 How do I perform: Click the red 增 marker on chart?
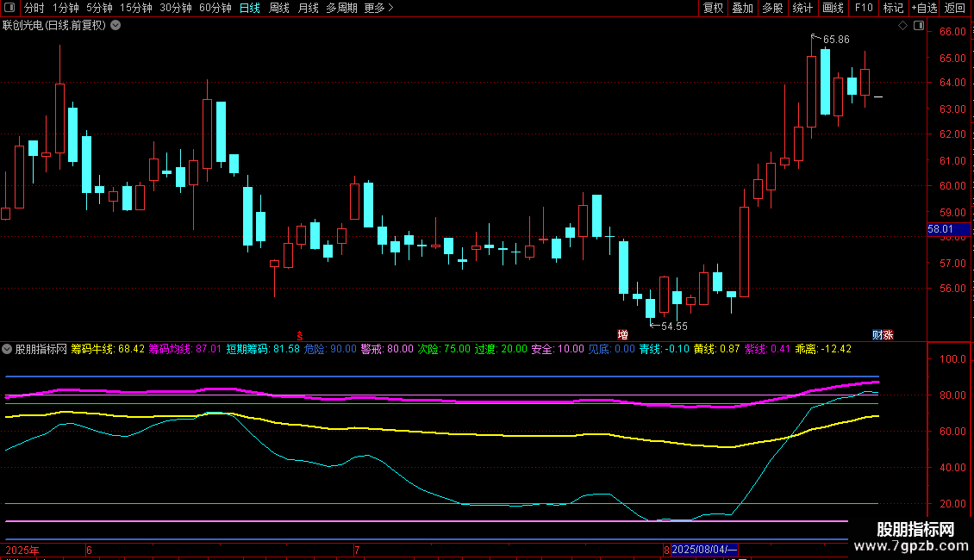(621, 334)
